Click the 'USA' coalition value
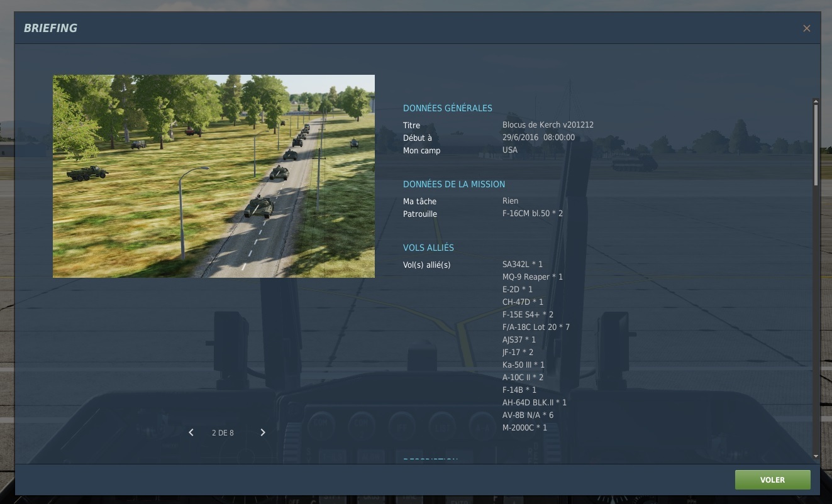Image resolution: width=832 pixels, height=504 pixels. (510, 150)
